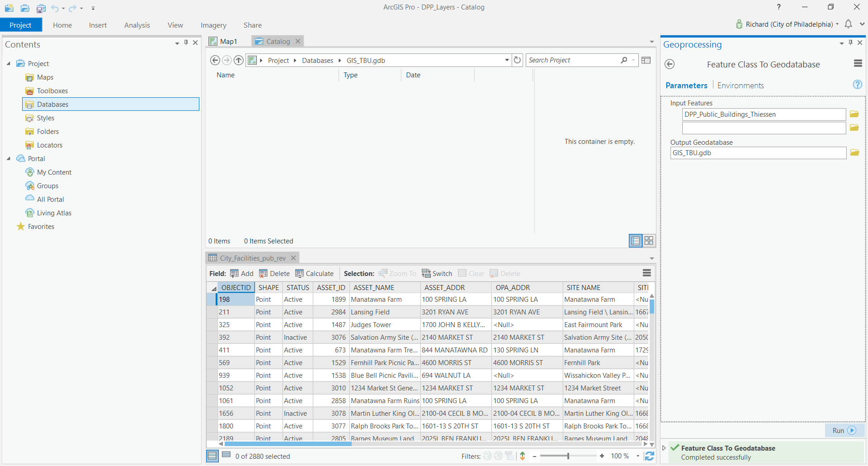Open ArcGIS Pro help question mark
The image size is (868, 466).
778,7
